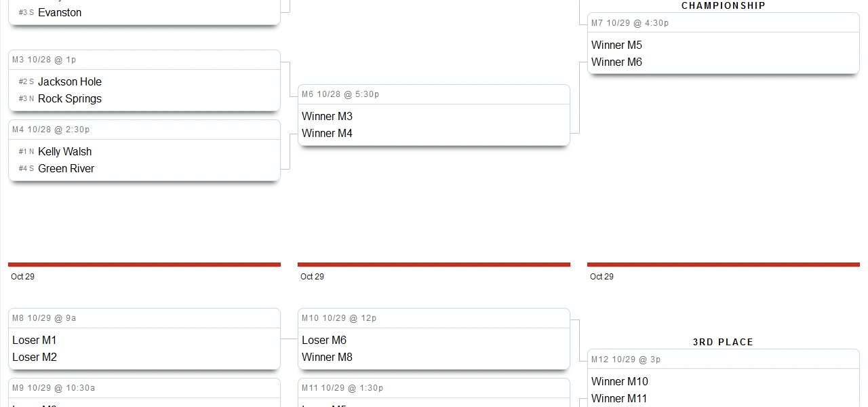Select Winner M10 in the 3rd place match
The width and height of the screenshot is (868, 407).
pos(620,381)
